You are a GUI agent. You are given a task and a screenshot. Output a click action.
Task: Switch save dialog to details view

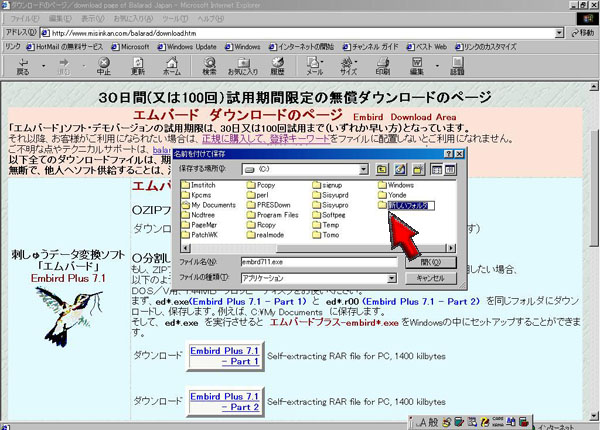pos(450,169)
